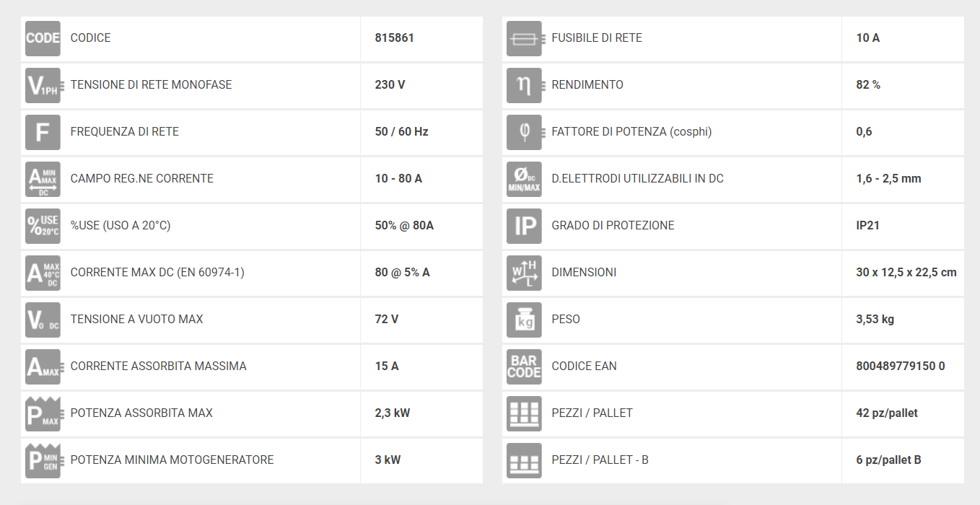Click the pallet icon beside PEZZI / PALLET

(524, 413)
